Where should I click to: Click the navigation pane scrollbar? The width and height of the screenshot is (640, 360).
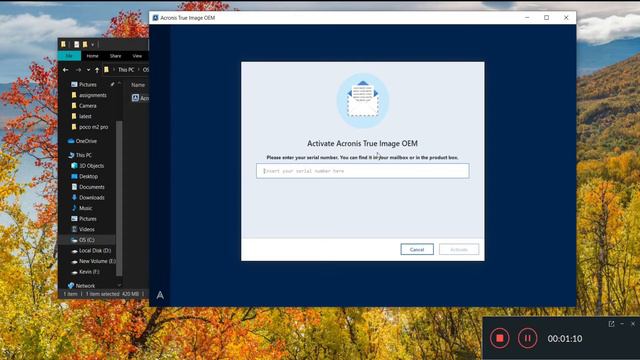pyautogui.click(x=119, y=198)
